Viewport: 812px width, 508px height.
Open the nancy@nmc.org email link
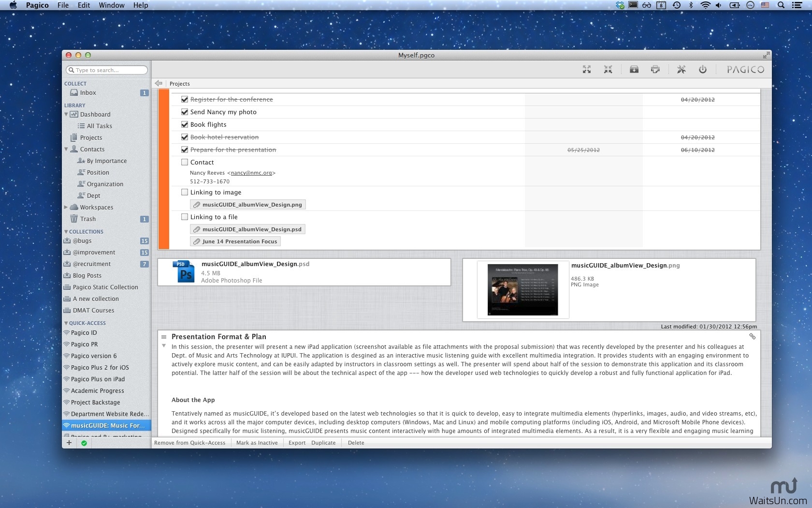click(x=251, y=173)
